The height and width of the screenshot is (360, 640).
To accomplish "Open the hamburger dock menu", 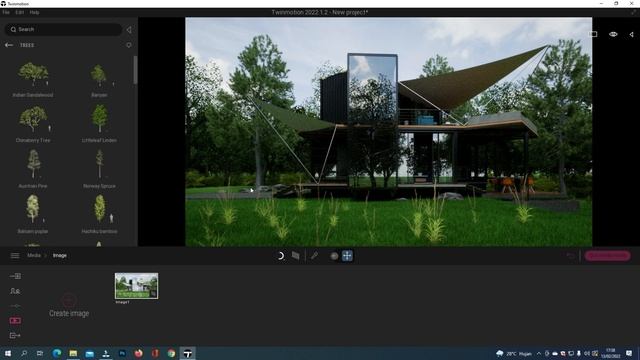I will pyautogui.click(x=15, y=256).
